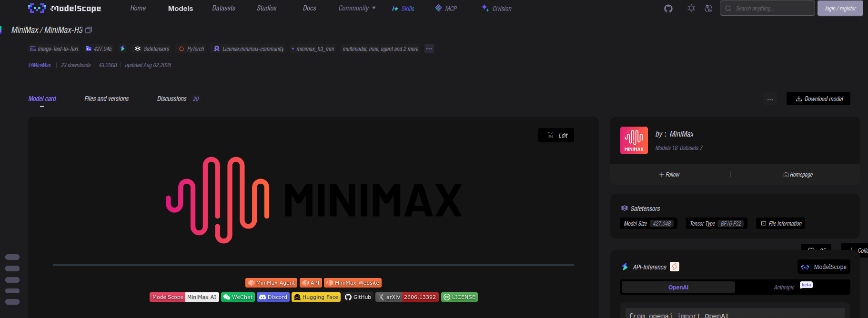The height and width of the screenshot is (318, 868).
Task: Open the Models nav item
Action: (181, 8)
